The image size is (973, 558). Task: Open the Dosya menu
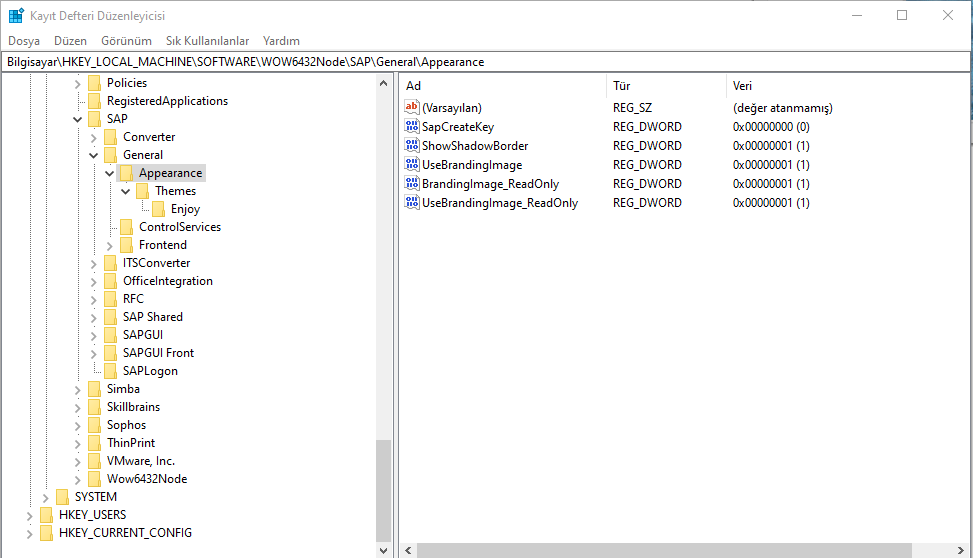(x=24, y=41)
